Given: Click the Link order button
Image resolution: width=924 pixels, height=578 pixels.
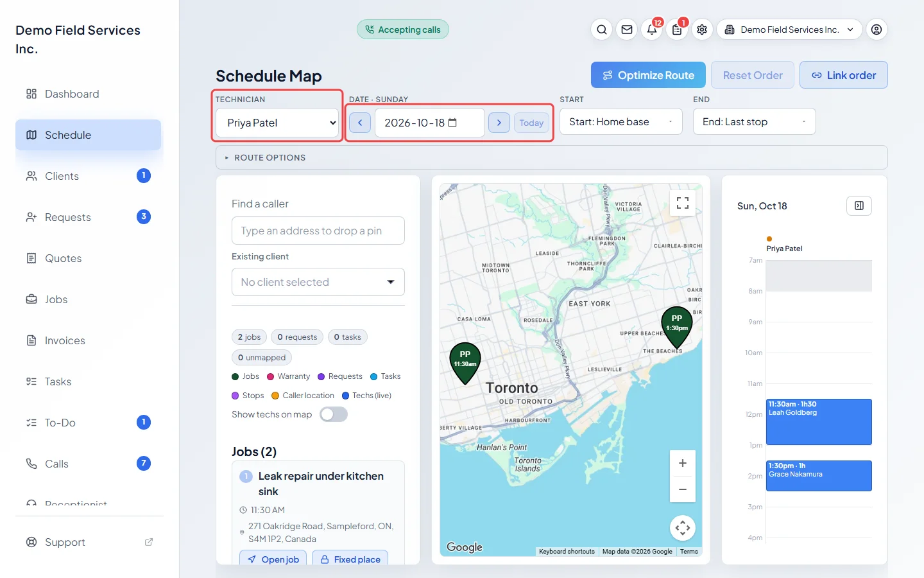Looking at the screenshot, I should (x=844, y=75).
